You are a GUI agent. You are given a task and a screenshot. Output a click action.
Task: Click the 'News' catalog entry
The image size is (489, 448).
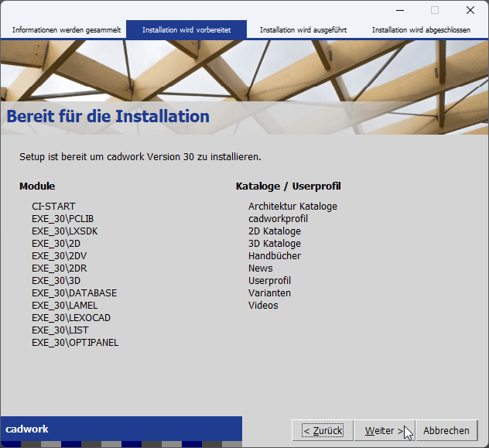pyautogui.click(x=261, y=268)
